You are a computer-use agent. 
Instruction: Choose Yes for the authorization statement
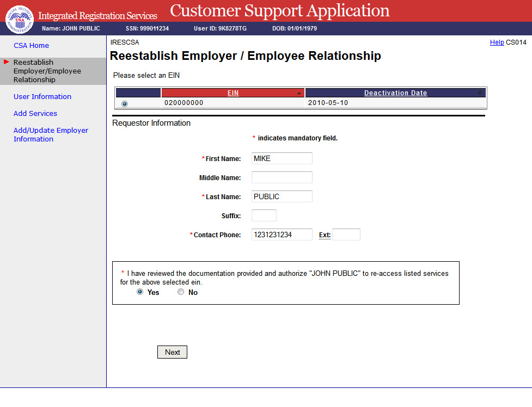[140, 292]
